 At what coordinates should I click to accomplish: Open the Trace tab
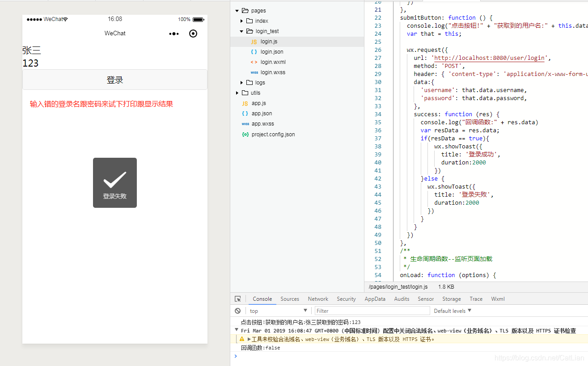click(476, 299)
